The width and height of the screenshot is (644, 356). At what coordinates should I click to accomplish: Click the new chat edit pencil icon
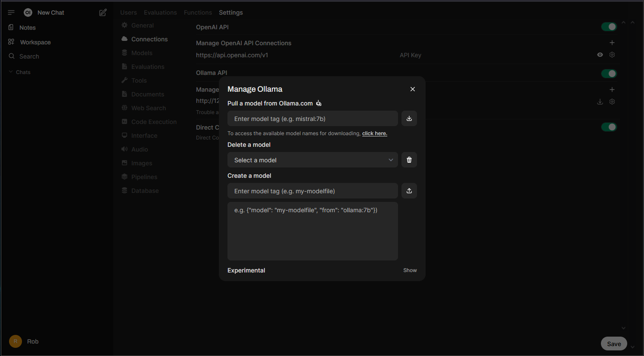(x=103, y=12)
